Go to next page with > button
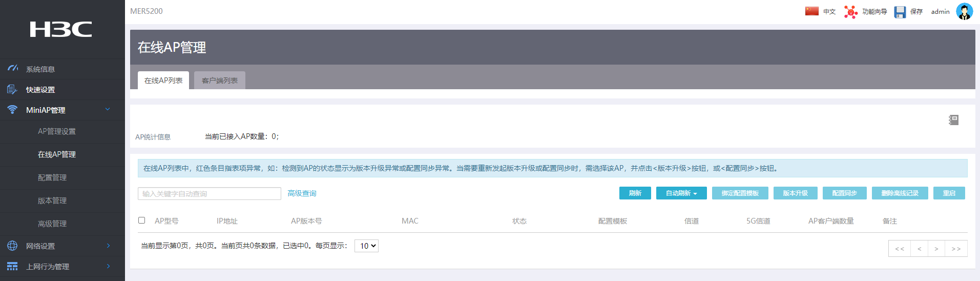Screen dimensions: 980x281 pos(936,248)
